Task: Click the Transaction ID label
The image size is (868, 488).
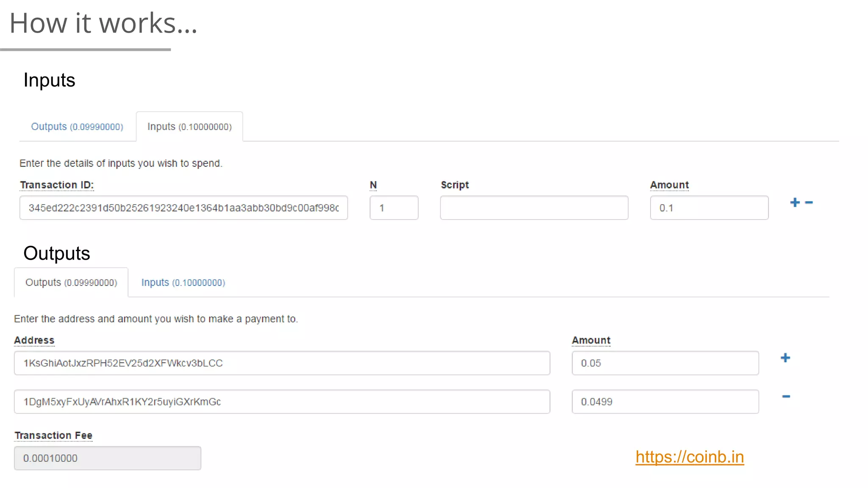Action: pyautogui.click(x=57, y=185)
